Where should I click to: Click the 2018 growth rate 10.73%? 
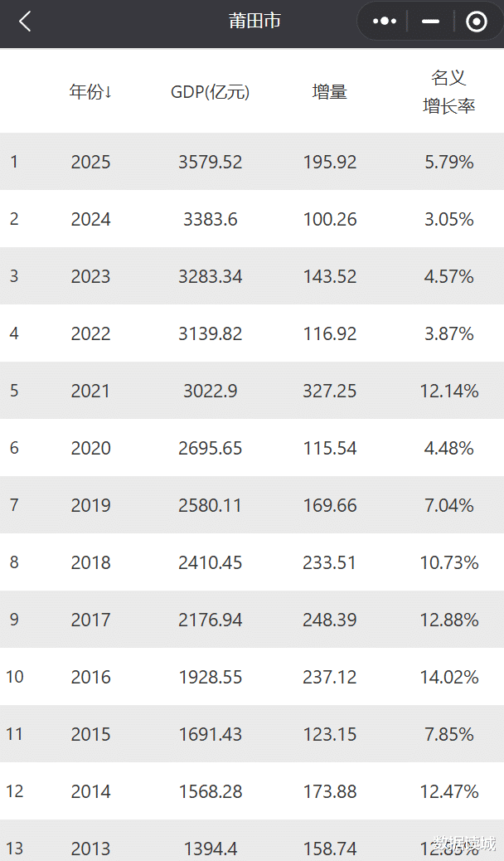[448, 562]
